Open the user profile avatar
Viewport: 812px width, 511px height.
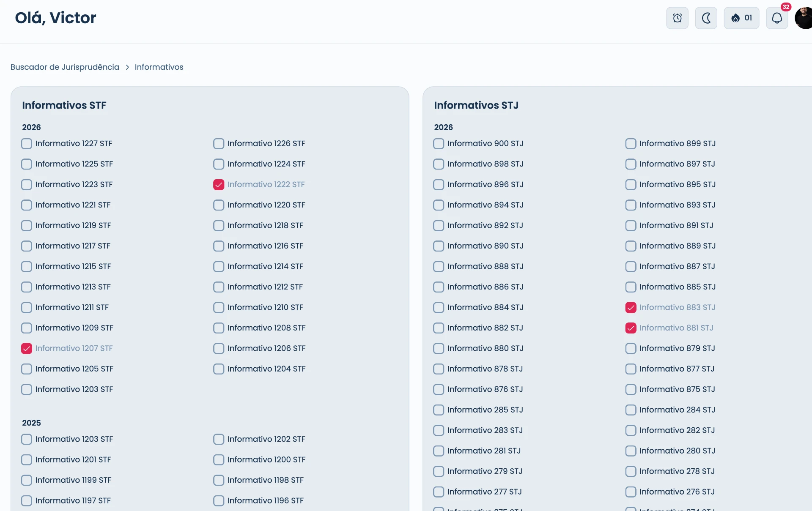click(x=804, y=18)
